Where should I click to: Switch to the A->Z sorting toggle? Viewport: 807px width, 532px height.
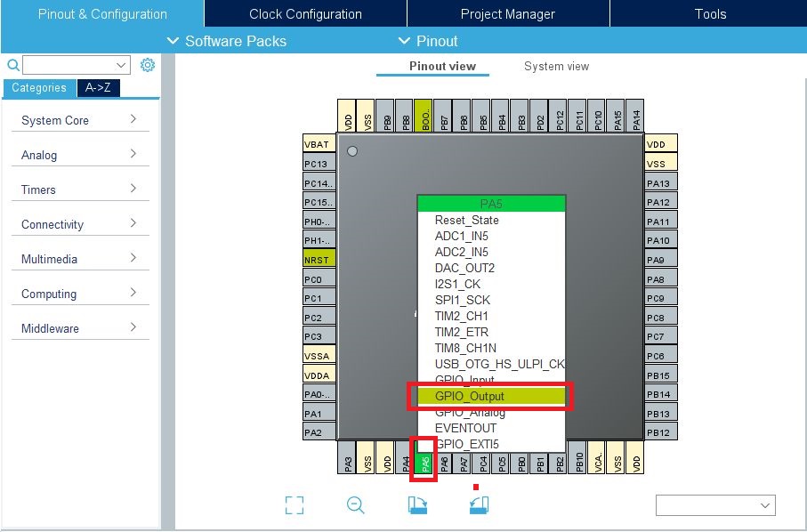(98, 88)
